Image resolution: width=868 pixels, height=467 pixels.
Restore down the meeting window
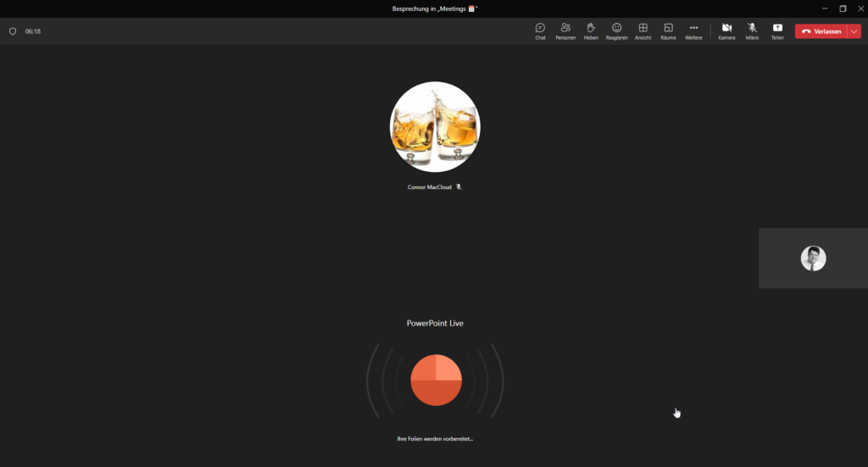843,8
